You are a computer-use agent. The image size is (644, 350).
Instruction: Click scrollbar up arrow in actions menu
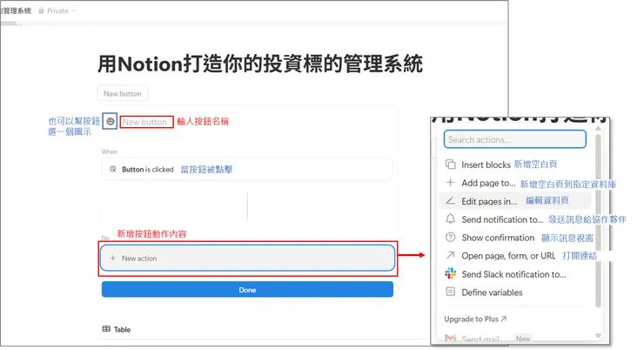pyautogui.click(x=598, y=128)
